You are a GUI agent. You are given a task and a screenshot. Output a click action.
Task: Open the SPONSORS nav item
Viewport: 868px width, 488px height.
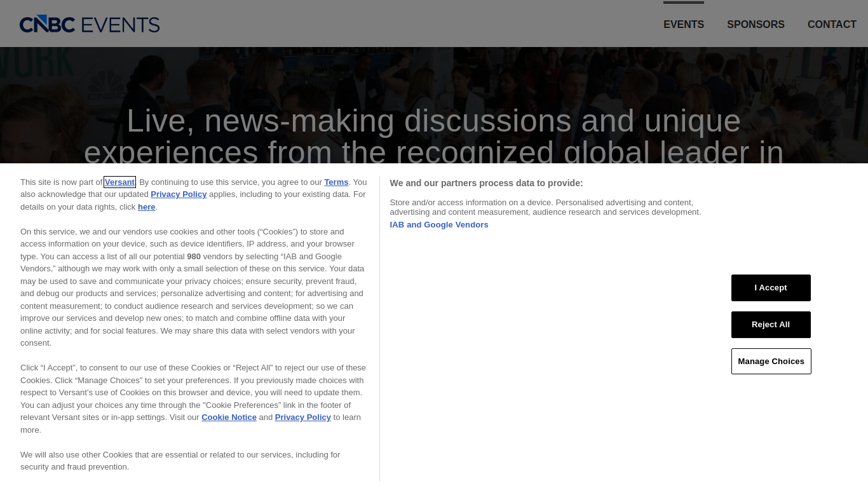tap(756, 24)
